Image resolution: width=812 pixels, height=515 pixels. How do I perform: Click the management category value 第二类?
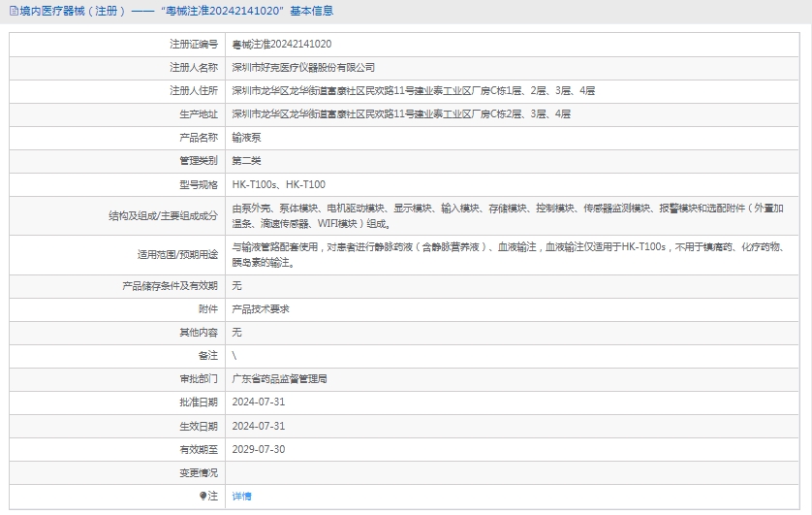[x=246, y=161]
